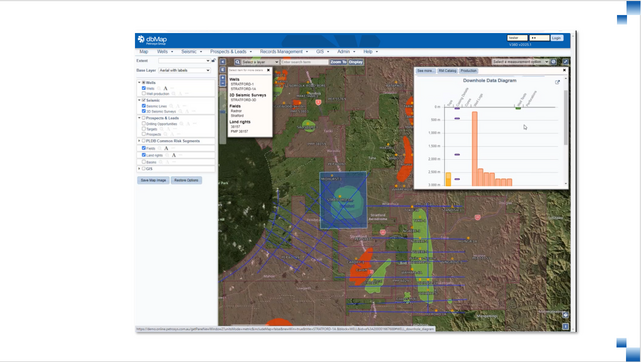Enable the Targets checkbox
The width and height of the screenshot is (641, 362).
(144, 129)
